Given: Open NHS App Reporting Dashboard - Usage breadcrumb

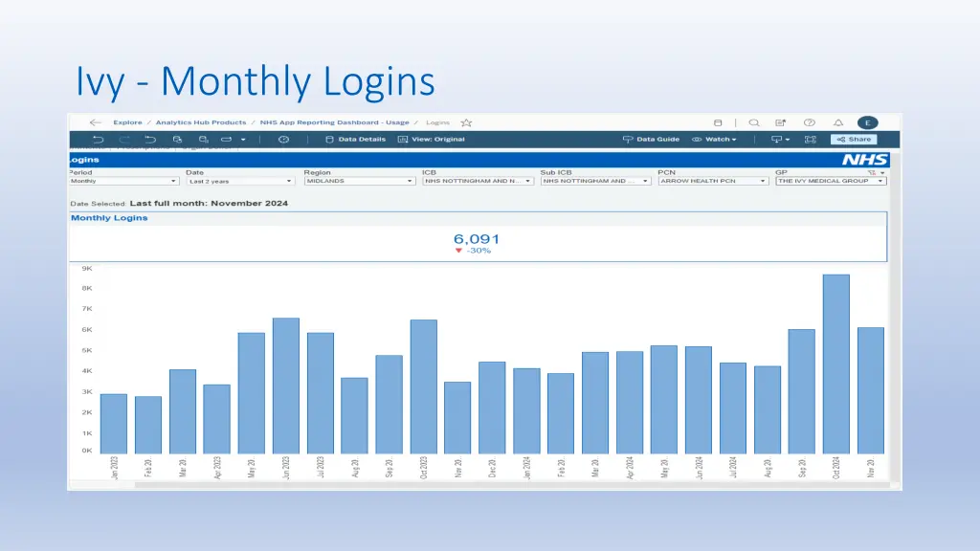Looking at the screenshot, I should [334, 122].
